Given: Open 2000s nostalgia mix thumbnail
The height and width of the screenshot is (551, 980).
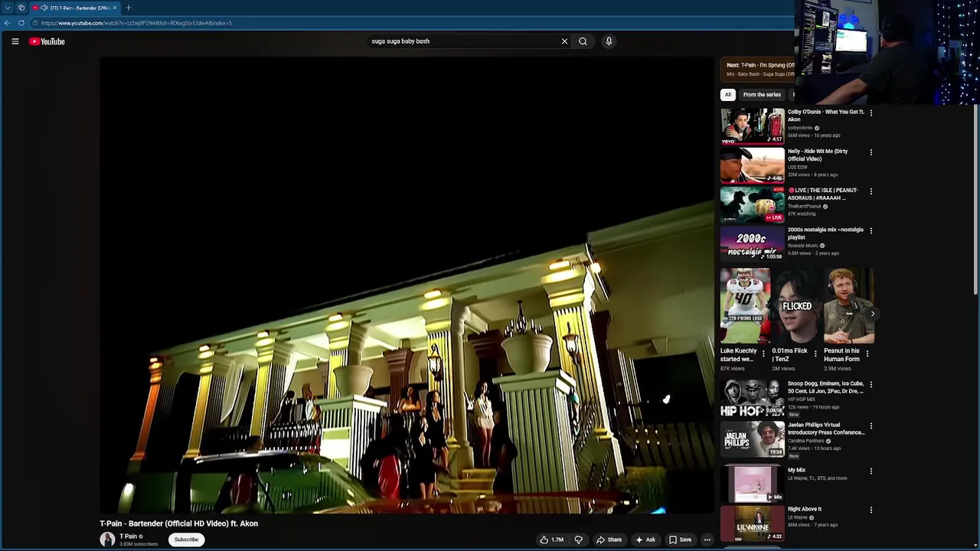Looking at the screenshot, I should [753, 243].
